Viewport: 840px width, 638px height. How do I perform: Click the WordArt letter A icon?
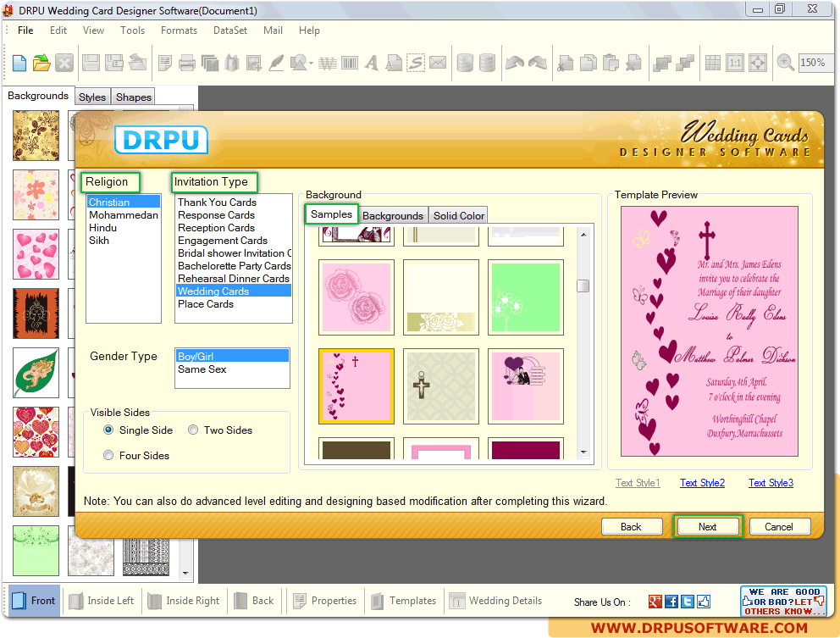click(x=371, y=64)
